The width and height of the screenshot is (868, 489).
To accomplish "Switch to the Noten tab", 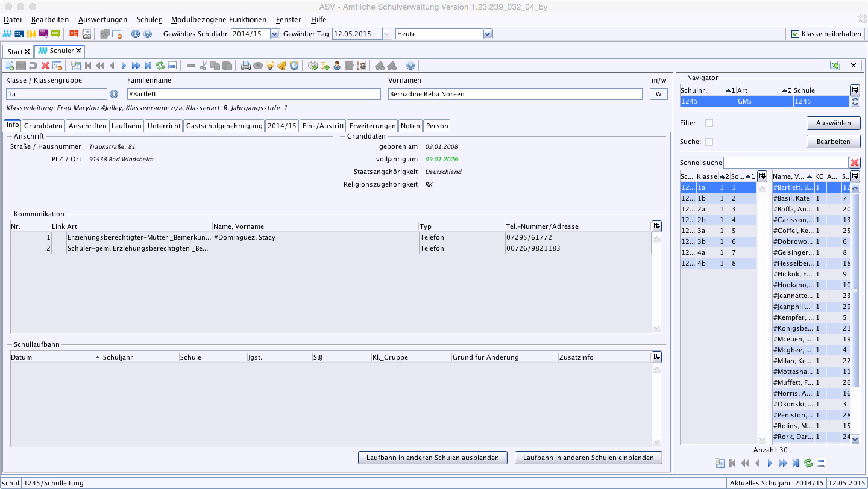I will (410, 126).
